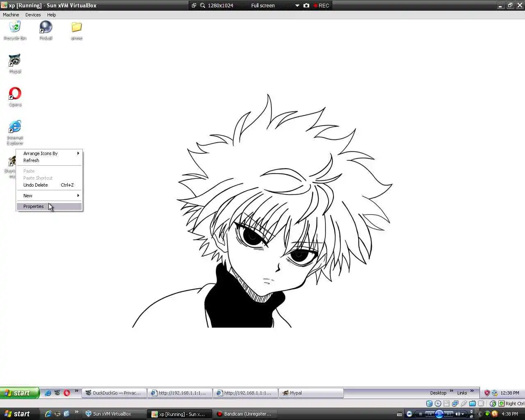Expand the New submenu in context menu

tap(49, 196)
